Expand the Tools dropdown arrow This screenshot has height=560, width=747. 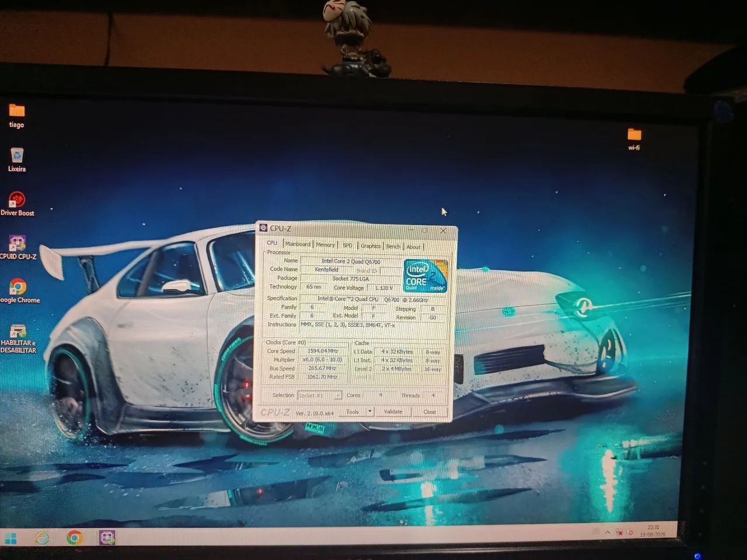369,411
